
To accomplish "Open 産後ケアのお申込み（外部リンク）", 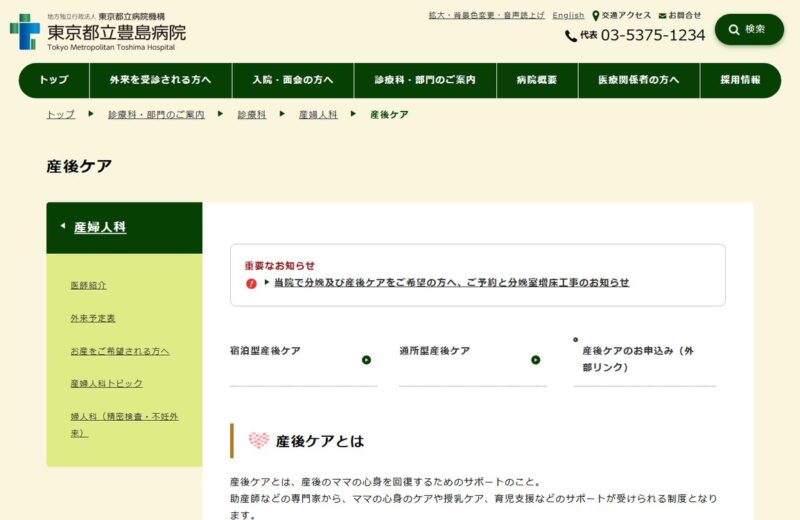I will pos(638,359).
